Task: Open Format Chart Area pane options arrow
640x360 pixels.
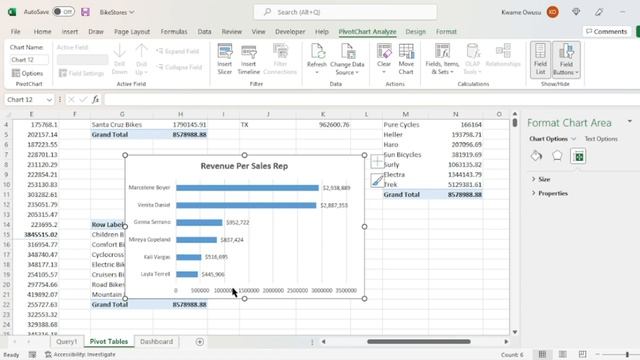Action: coord(630,121)
